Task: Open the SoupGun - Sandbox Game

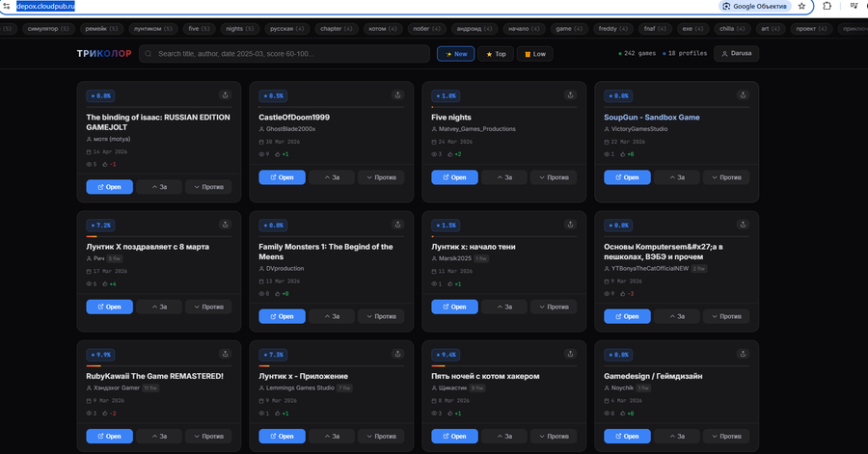Action: tap(627, 177)
